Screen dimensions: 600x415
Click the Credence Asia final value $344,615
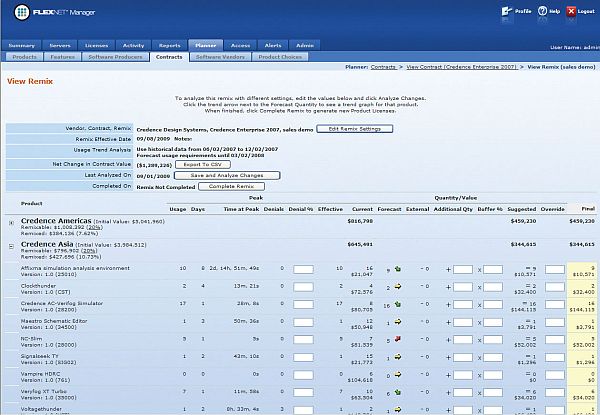pyautogui.click(x=582, y=244)
